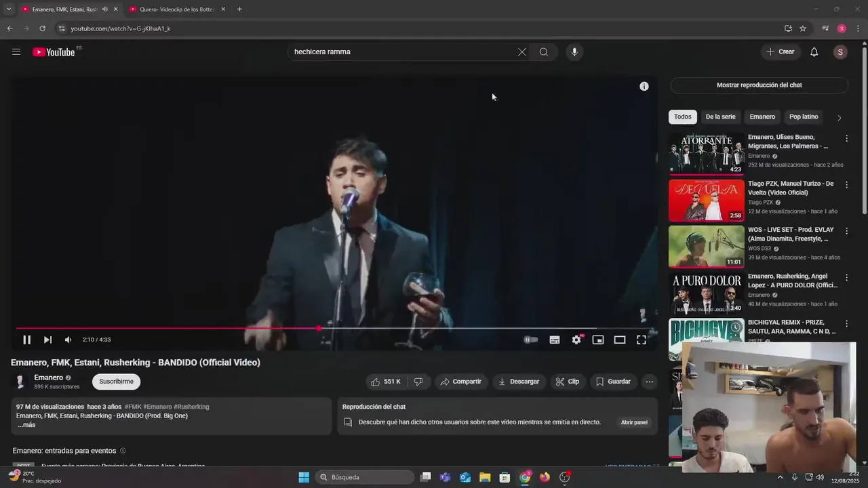Like the video showing 551 K
The height and width of the screenshot is (488, 868).
pyautogui.click(x=387, y=382)
